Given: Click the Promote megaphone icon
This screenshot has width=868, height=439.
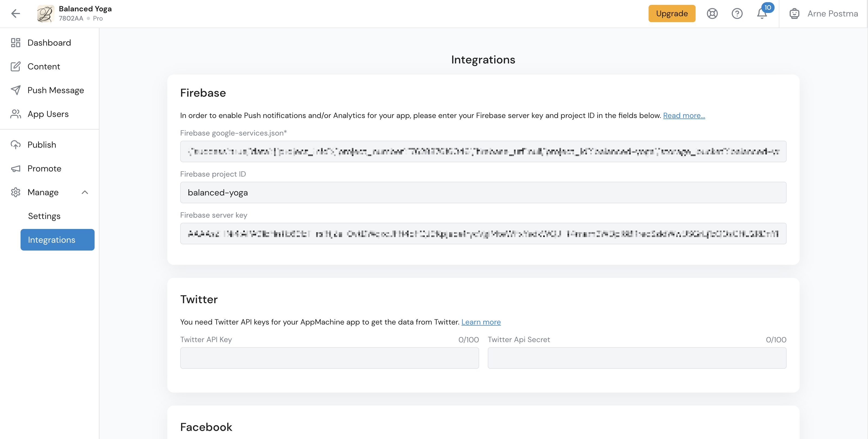Looking at the screenshot, I should coord(15,169).
